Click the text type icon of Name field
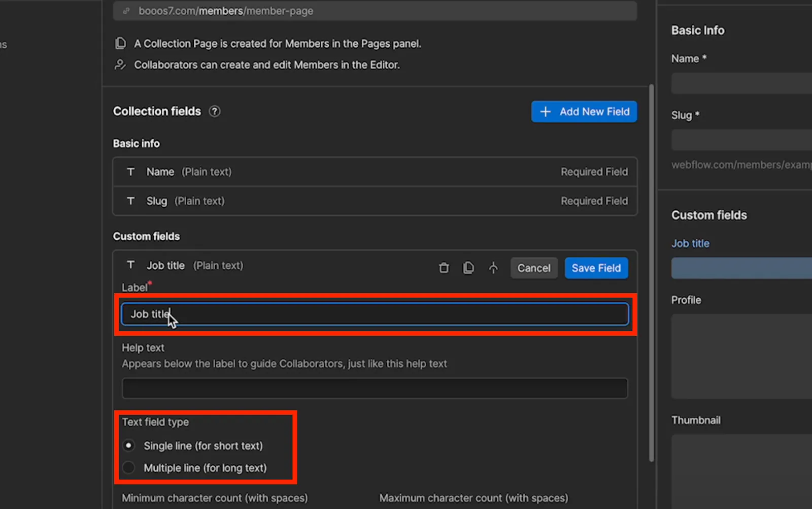Image resolution: width=812 pixels, height=509 pixels. (130, 172)
